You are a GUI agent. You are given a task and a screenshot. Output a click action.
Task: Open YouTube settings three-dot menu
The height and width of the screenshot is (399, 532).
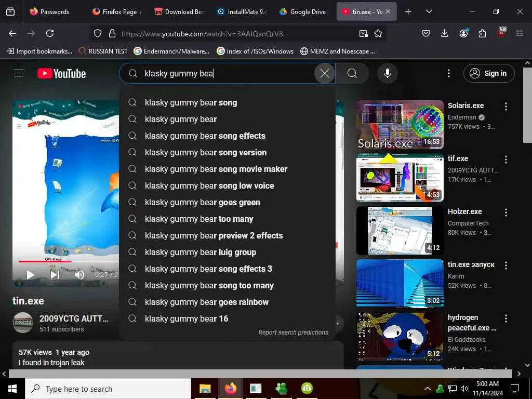click(448, 73)
